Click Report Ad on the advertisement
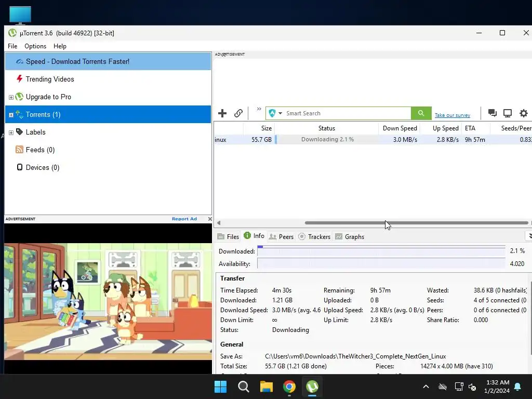Viewport: 532px width, 399px height. coord(184,219)
